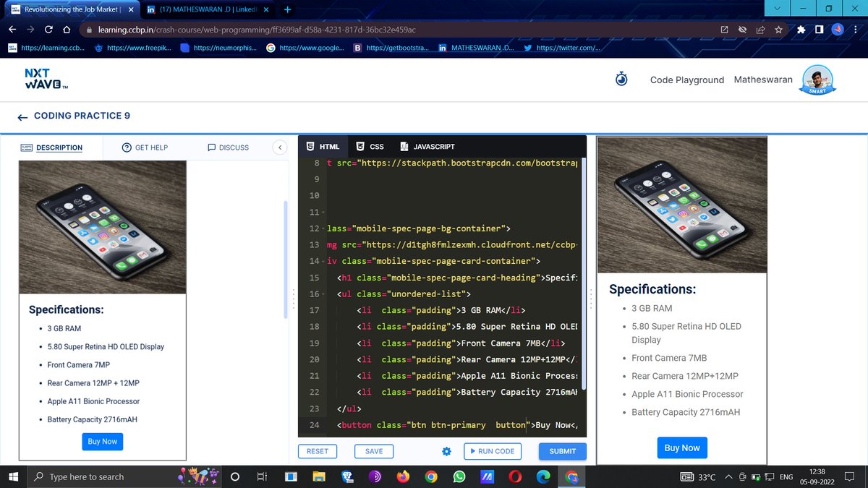Viewport: 868px width, 488px height.
Task: Collapse the description panel chevron
Action: [279, 147]
